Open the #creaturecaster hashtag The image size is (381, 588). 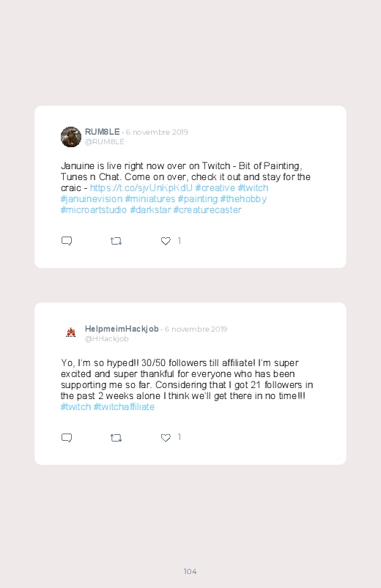[207, 209]
